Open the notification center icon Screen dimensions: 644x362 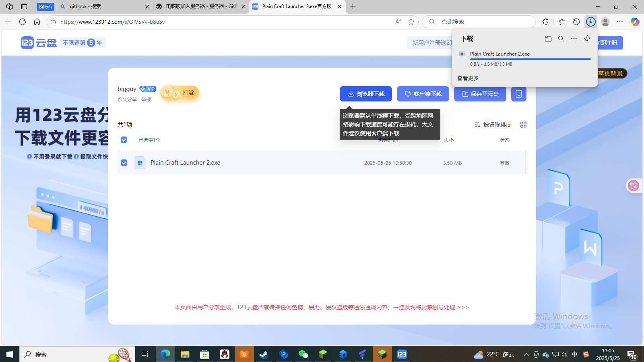[x=632, y=354]
